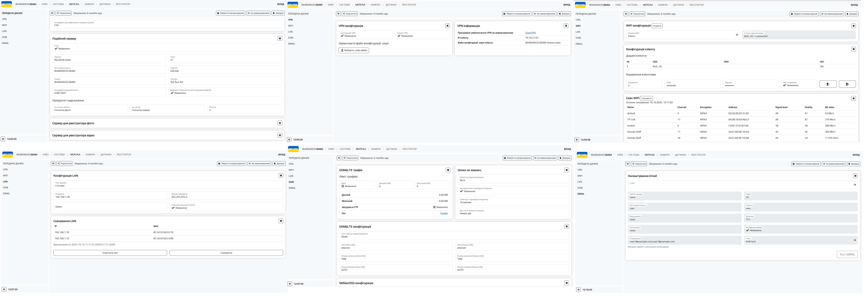Collapse the VPN інформація panel
Image resolution: width=868 pixels, height=299 pixels.
pyautogui.click(x=566, y=26)
